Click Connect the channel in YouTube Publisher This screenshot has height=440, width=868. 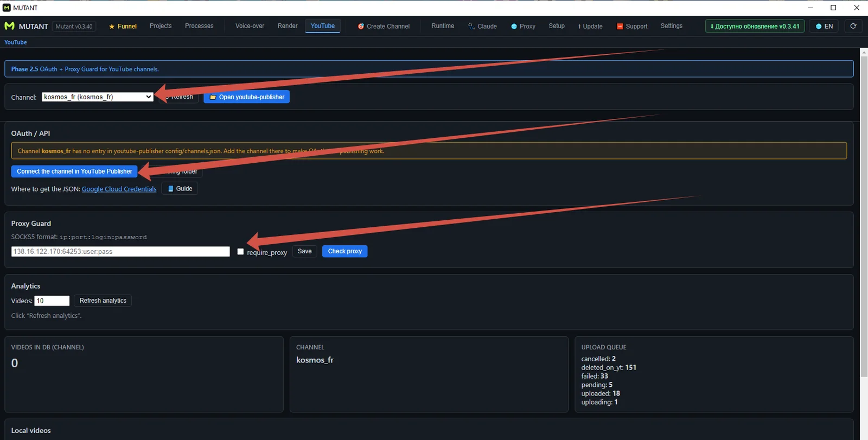(x=74, y=171)
